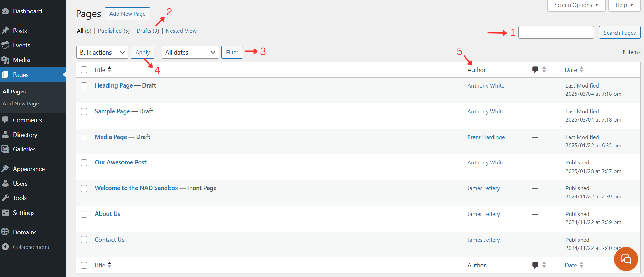Sort comments using header sort arrows

544,70
